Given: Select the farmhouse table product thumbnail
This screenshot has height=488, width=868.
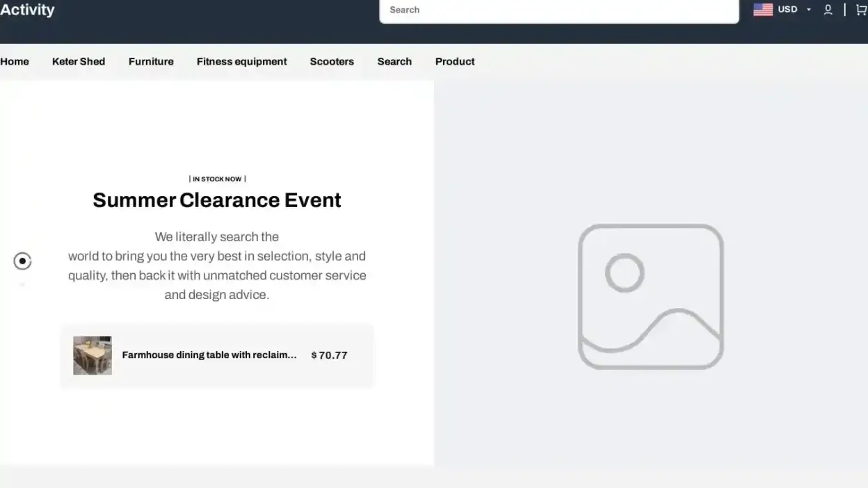Looking at the screenshot, I should pos(92,355).
